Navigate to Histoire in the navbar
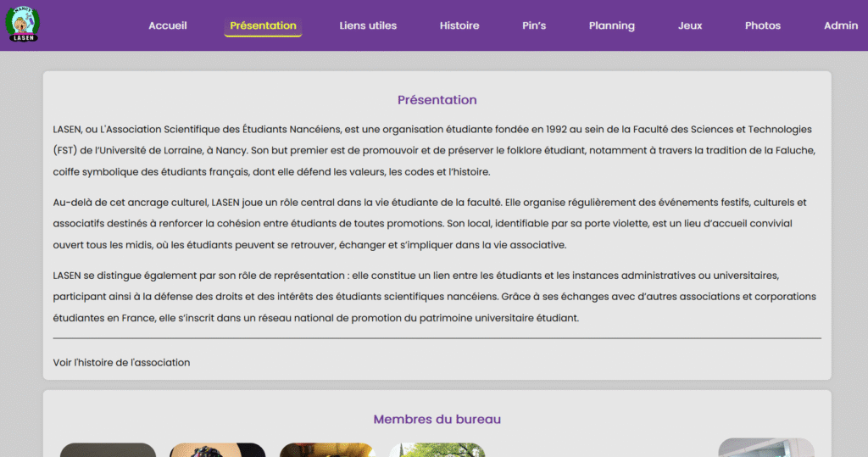The width and height of the screenshot is (868, 457). tap(459, 25)
